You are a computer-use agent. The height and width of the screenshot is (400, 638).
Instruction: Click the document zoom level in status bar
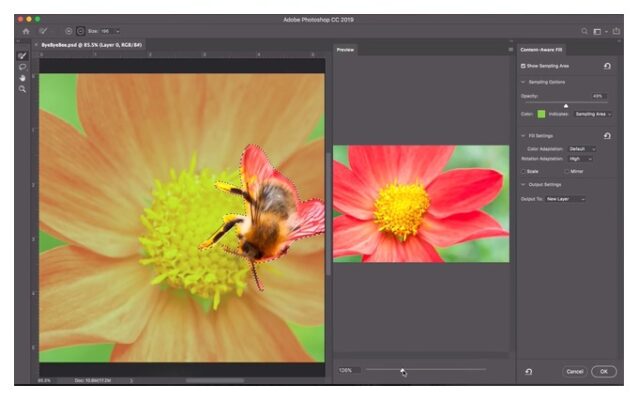point(44,380)
